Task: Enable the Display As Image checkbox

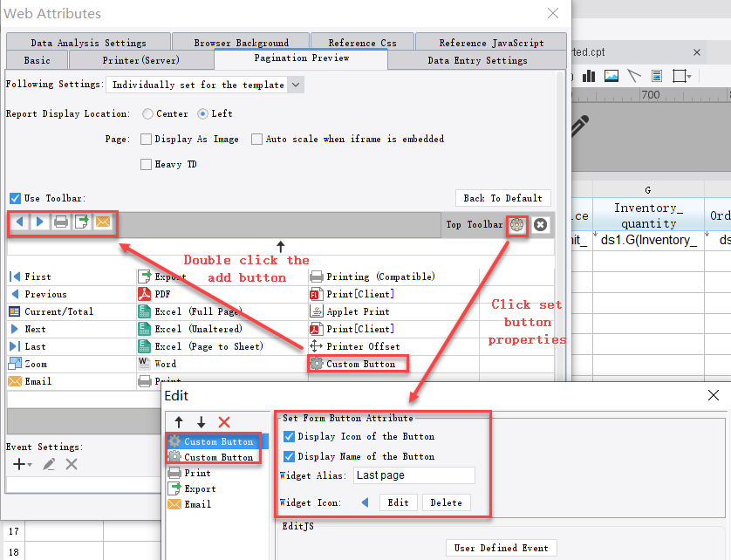Action: 147,139
